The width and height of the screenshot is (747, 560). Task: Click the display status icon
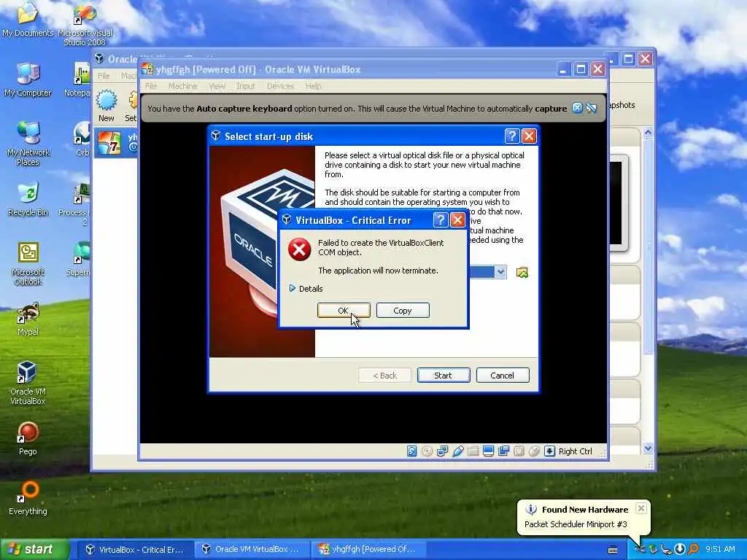pos(488,451)
